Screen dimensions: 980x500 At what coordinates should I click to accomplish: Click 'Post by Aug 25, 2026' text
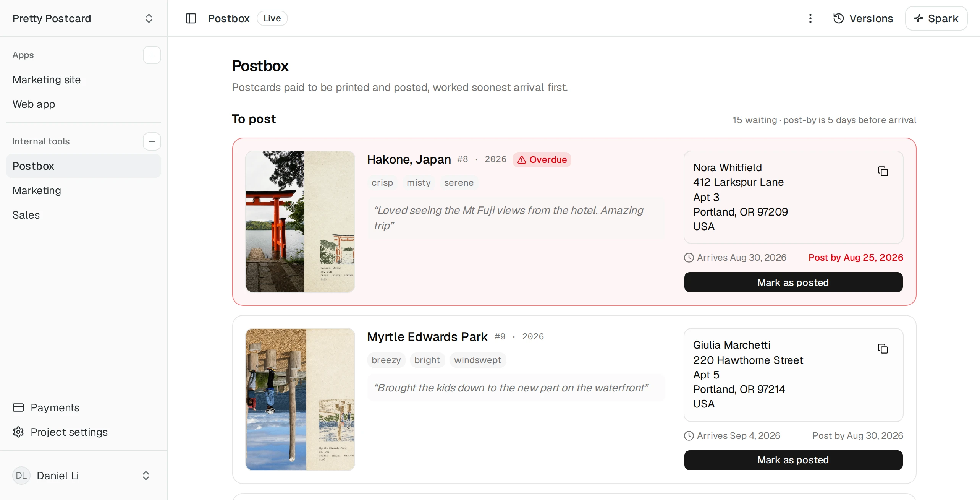[x=855, y=258]
